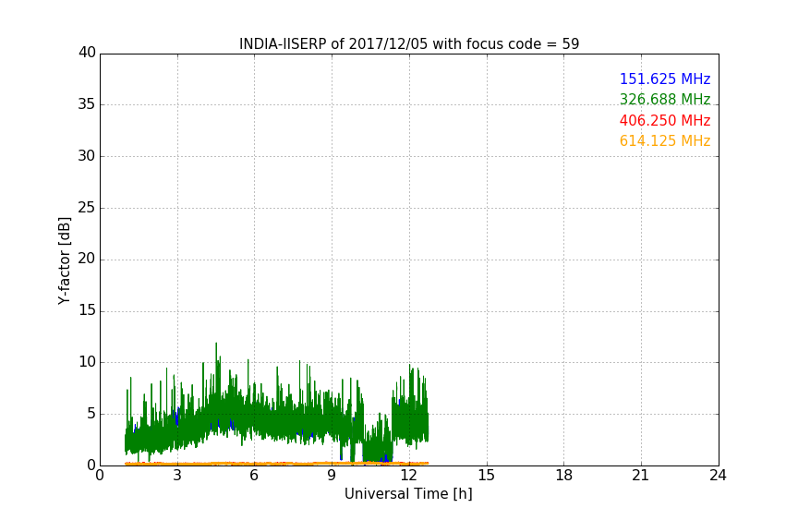Click the y-axis tick value 30
Screen dimensions: 798x532
click(87, 156)
